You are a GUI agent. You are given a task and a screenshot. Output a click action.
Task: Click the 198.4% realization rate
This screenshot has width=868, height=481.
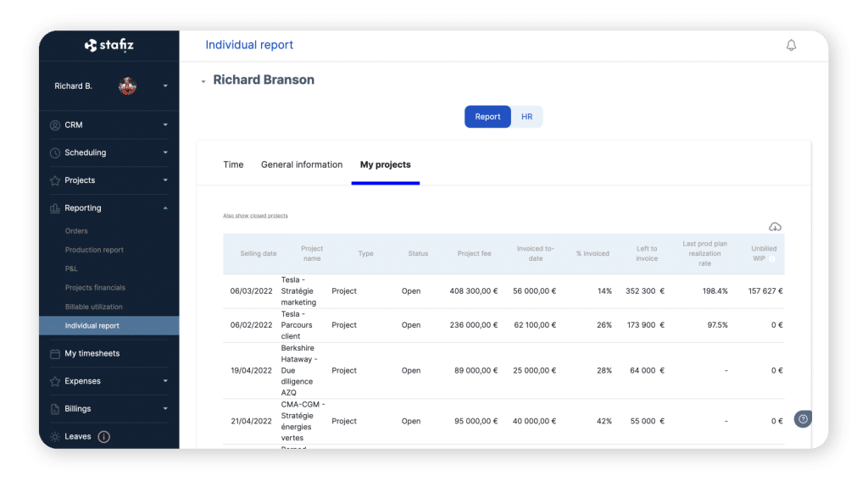point(715,290)
